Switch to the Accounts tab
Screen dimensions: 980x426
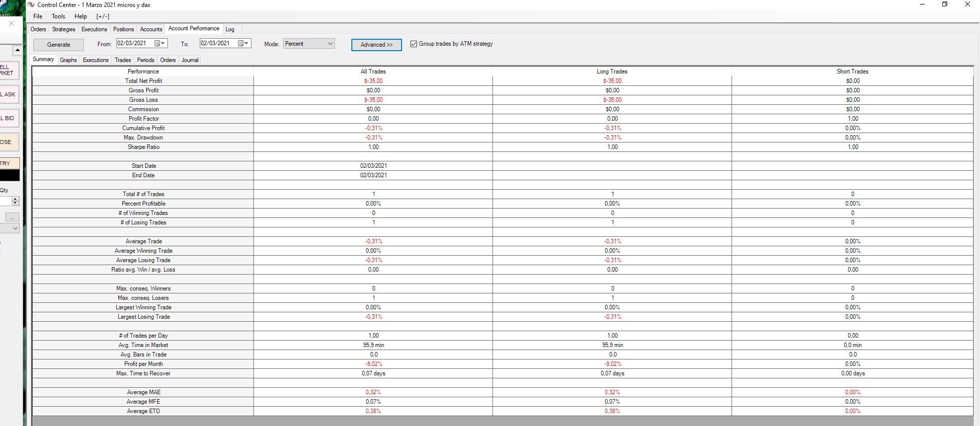click(x=151, y=29)
